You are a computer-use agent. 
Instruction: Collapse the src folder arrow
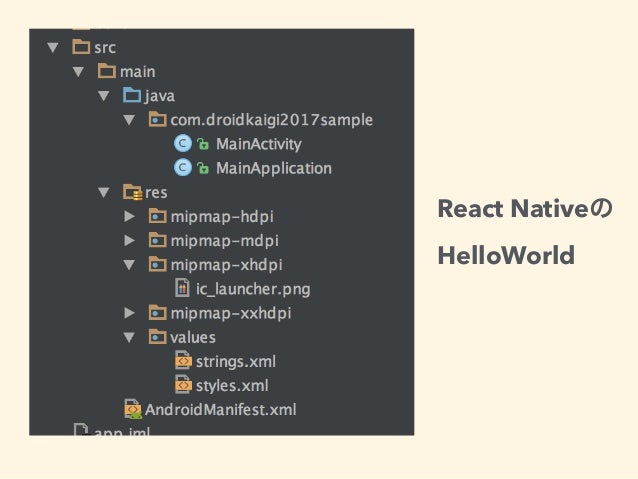(52, 48)
